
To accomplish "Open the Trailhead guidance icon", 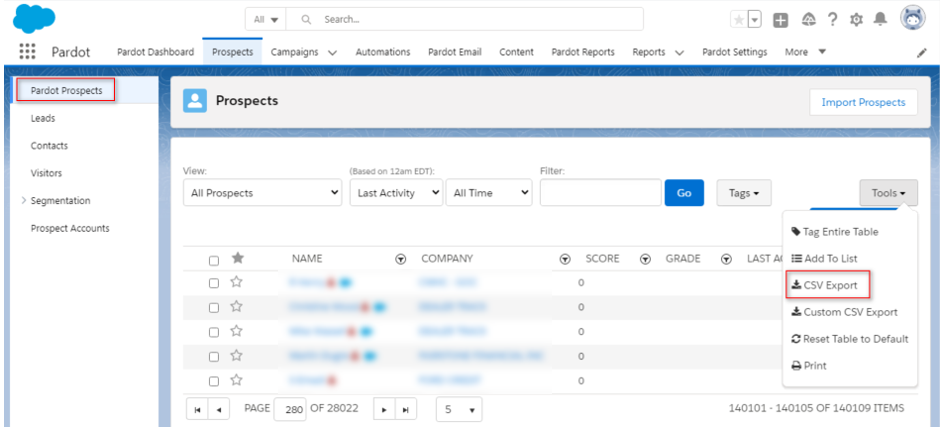I will click(808, 20).
